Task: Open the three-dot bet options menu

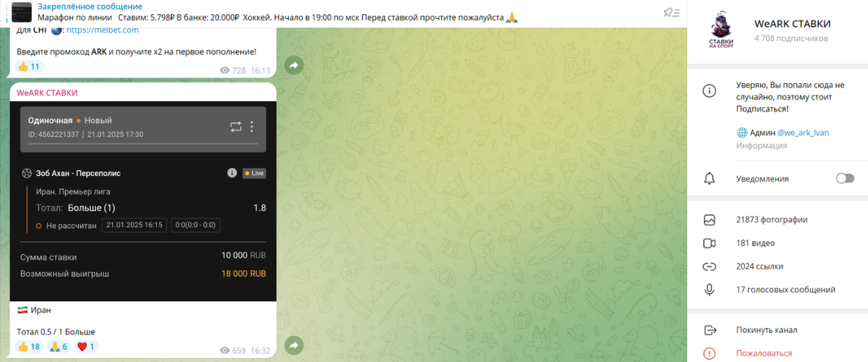Action: 252,127
